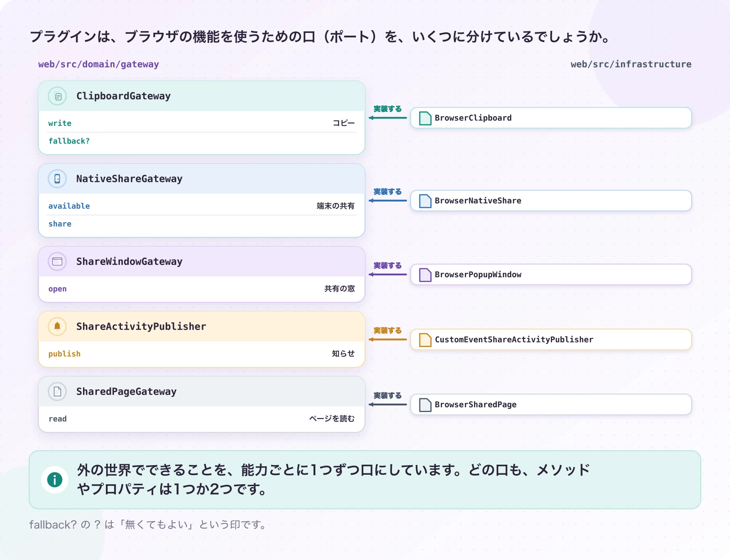Click the file icon beside BrowserPopupWindow
This screenshot has width=730, height=560.
425,275
